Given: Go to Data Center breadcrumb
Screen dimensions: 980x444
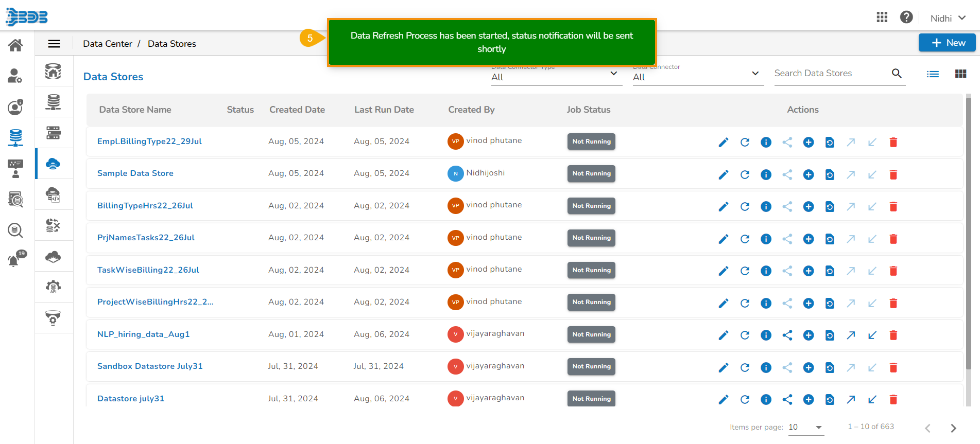Looking at the screenshot, I should (x=108, y=44).
